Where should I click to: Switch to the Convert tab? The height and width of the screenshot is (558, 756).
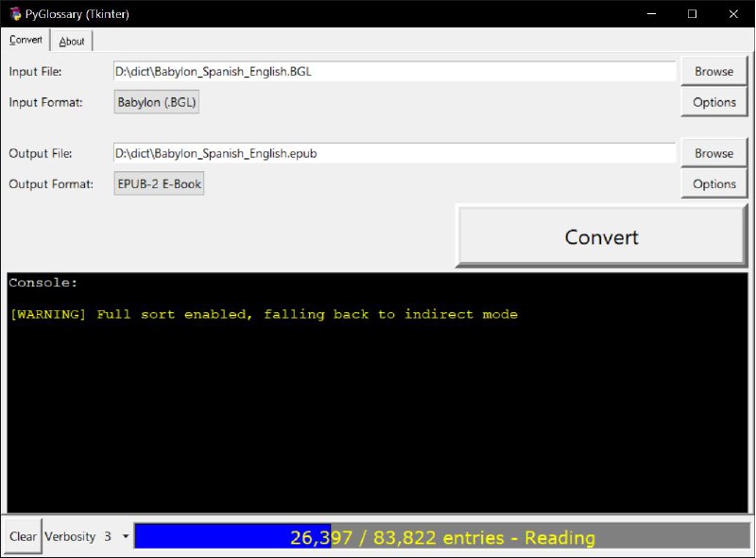(x=26, y=40)
